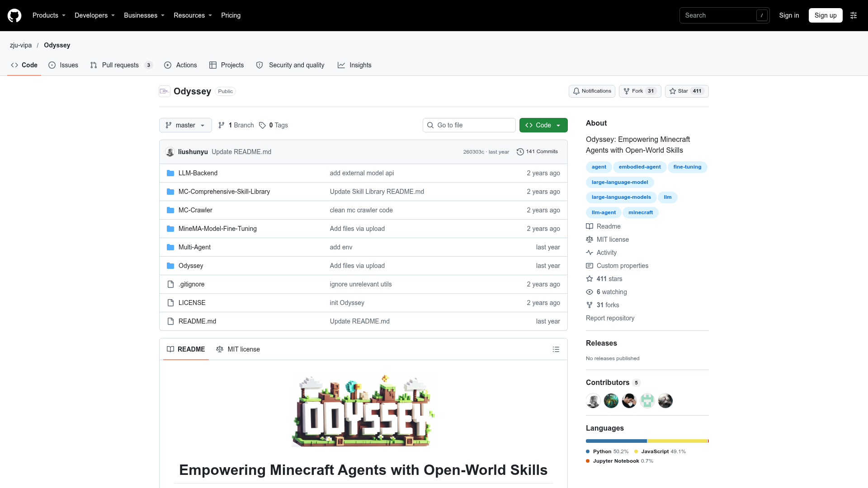Switch to the Pull requests tab
Viewport: 868px width, 488px height.
coord(122,65)
